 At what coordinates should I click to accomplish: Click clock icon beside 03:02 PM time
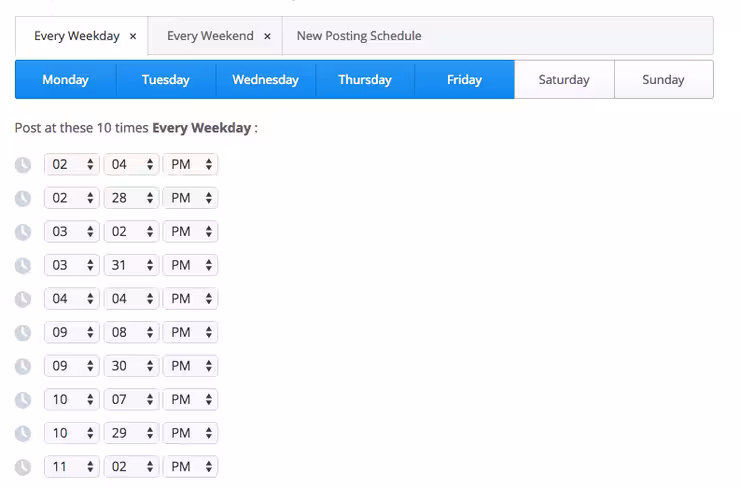[23, 232]
